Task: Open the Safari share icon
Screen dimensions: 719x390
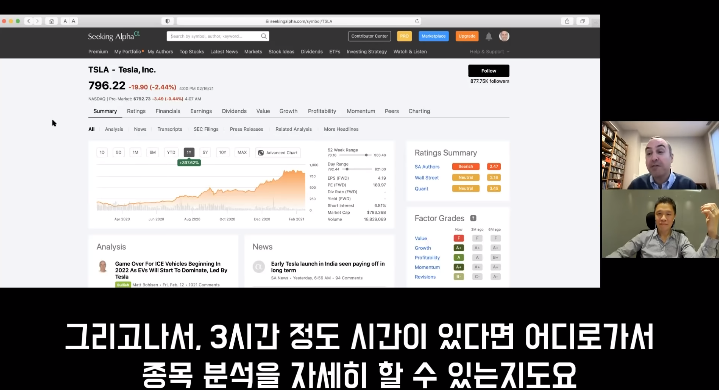Action: [x=567, y=21]
